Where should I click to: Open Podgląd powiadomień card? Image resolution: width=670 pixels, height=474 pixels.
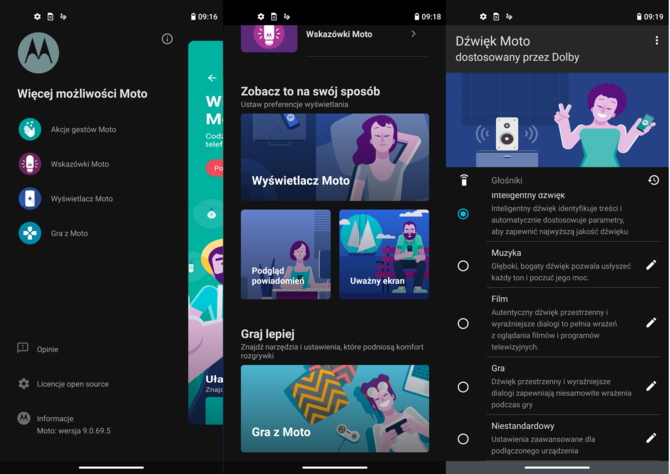click(285, 254)
